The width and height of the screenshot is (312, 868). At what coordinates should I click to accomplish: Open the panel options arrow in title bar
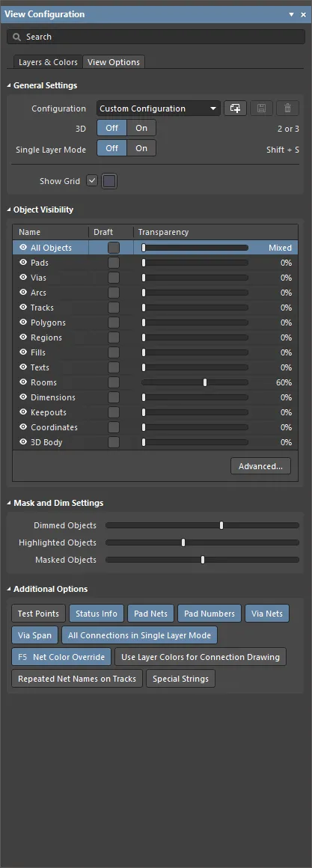292,15
